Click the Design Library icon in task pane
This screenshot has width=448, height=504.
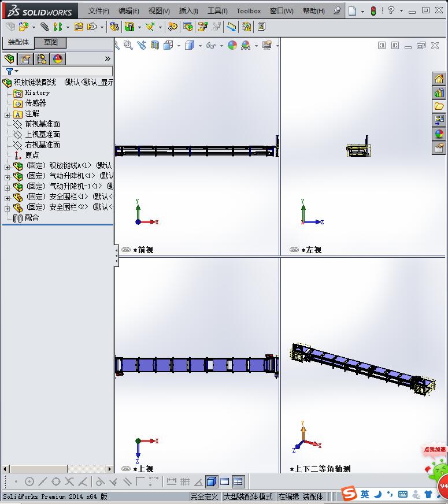(x=439, y=93)
